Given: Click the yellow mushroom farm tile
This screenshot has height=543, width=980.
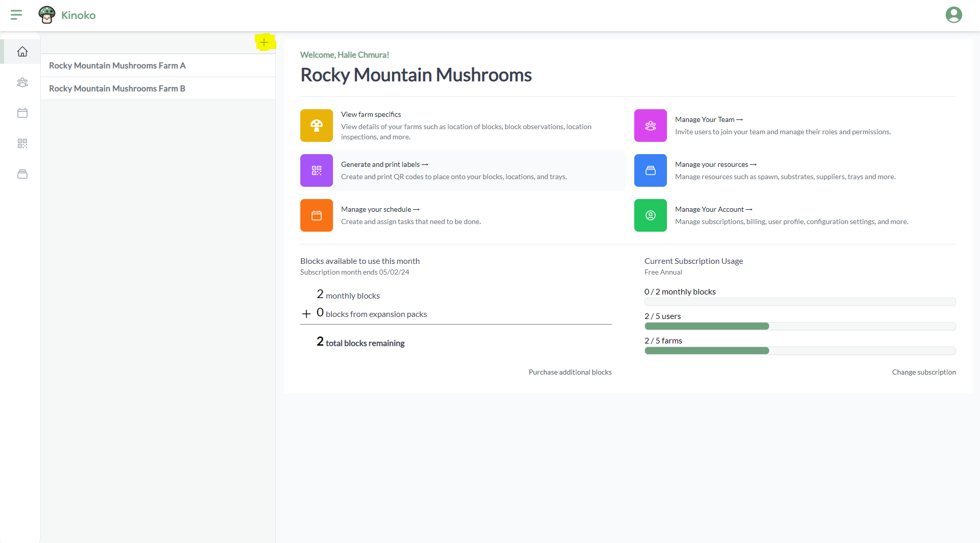Looking at the screenshot, I should point(316,126).
